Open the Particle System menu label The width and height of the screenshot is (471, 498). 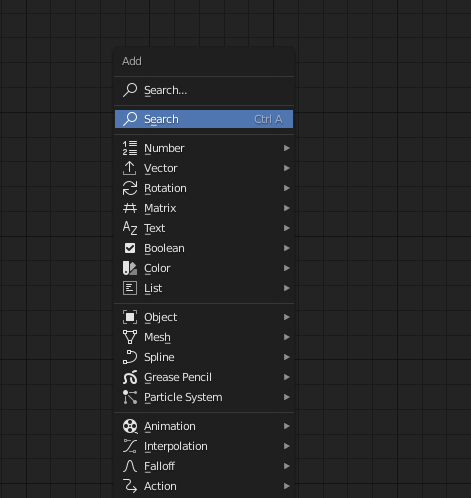[183, 397]
